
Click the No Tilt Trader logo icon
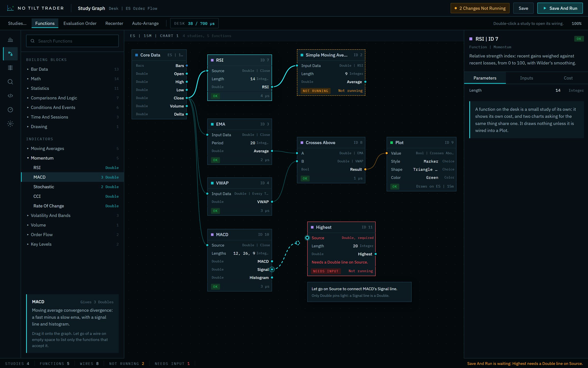10,8
